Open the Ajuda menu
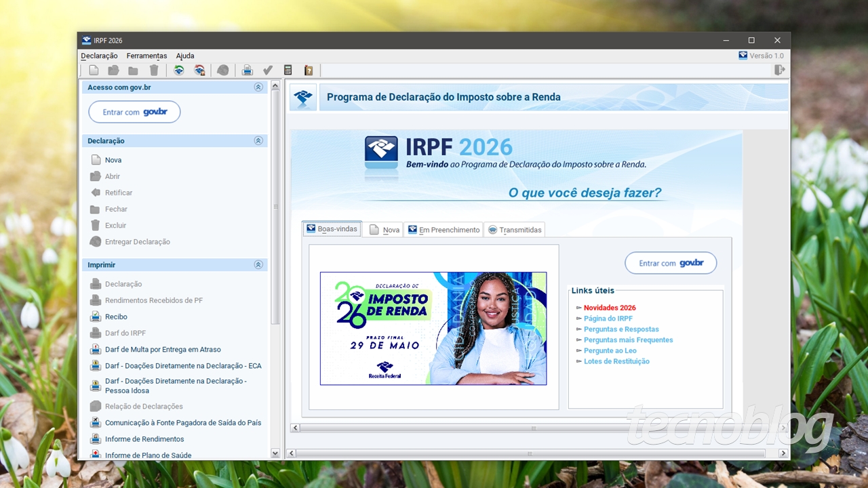The width and height of the screenshot is (868, 488). coord(184,56)
